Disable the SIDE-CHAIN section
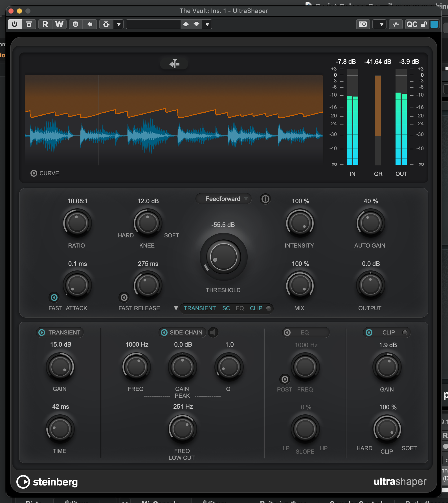This screenshot has width=448, height=503. (x=164, y=333)
